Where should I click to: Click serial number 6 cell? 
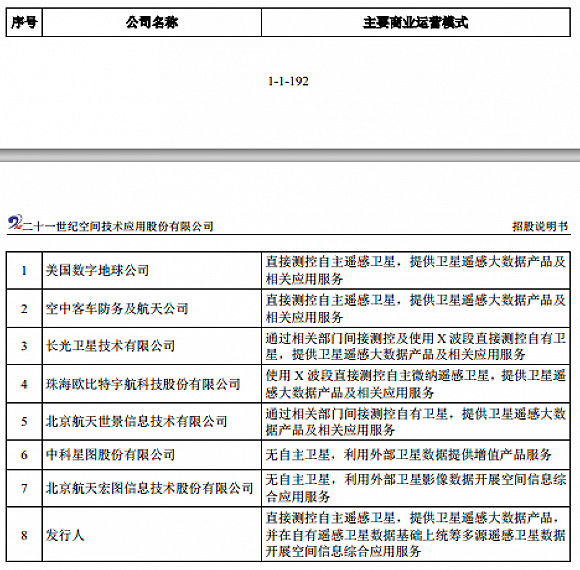24,455
